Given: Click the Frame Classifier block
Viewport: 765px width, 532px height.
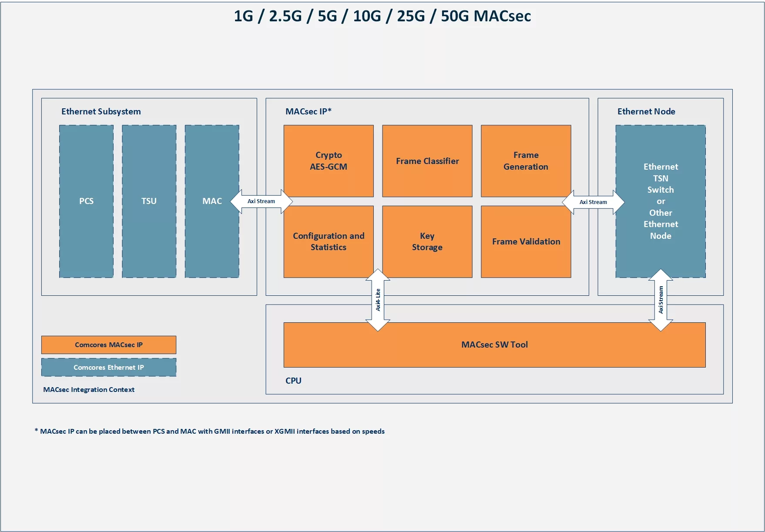Looking at the screenshot, I should click(x=427, y=161).
